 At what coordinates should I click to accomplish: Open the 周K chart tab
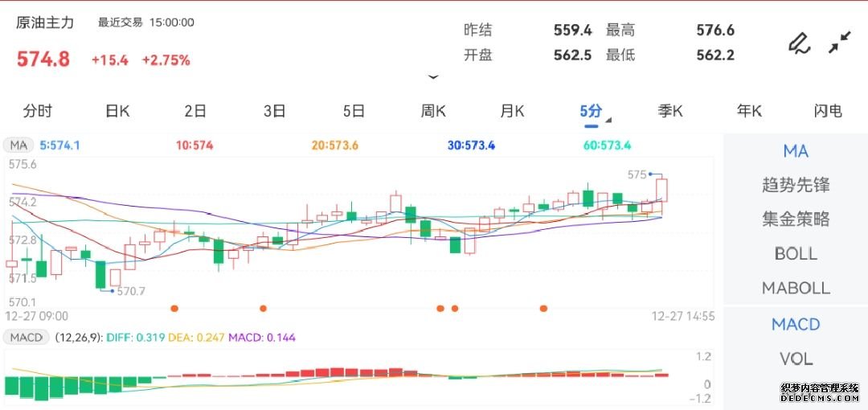(433, 111)
